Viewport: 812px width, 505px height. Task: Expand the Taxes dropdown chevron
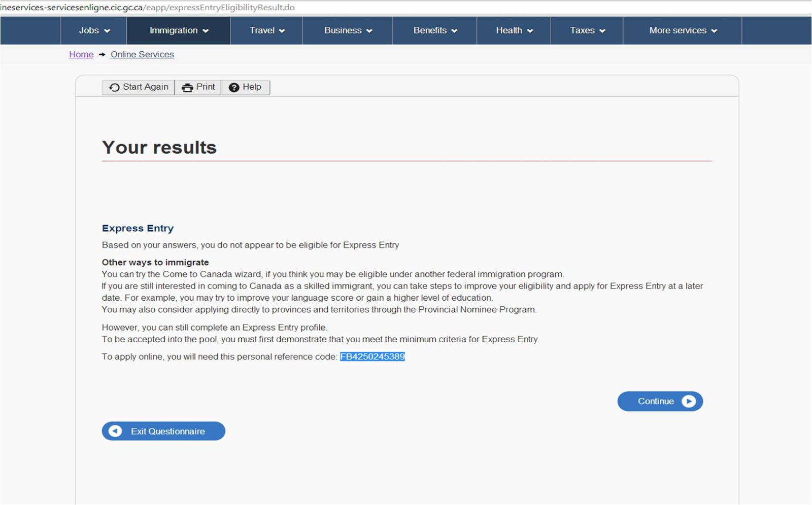coord(602,31)
